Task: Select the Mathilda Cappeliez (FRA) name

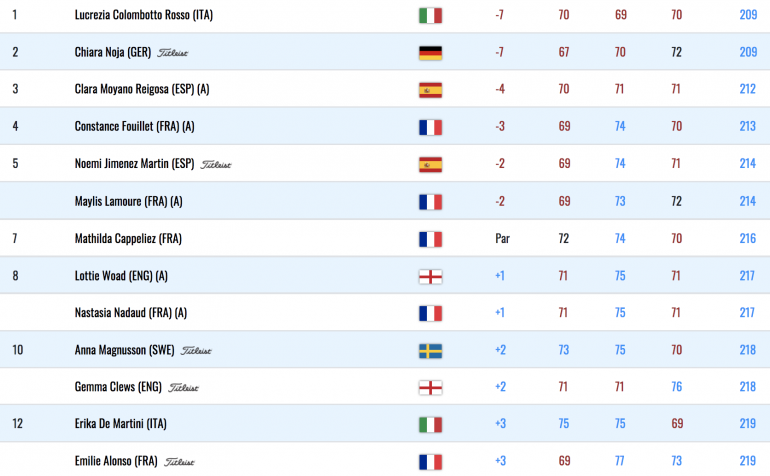Action: pyautogui.click(x=128, y=239)
